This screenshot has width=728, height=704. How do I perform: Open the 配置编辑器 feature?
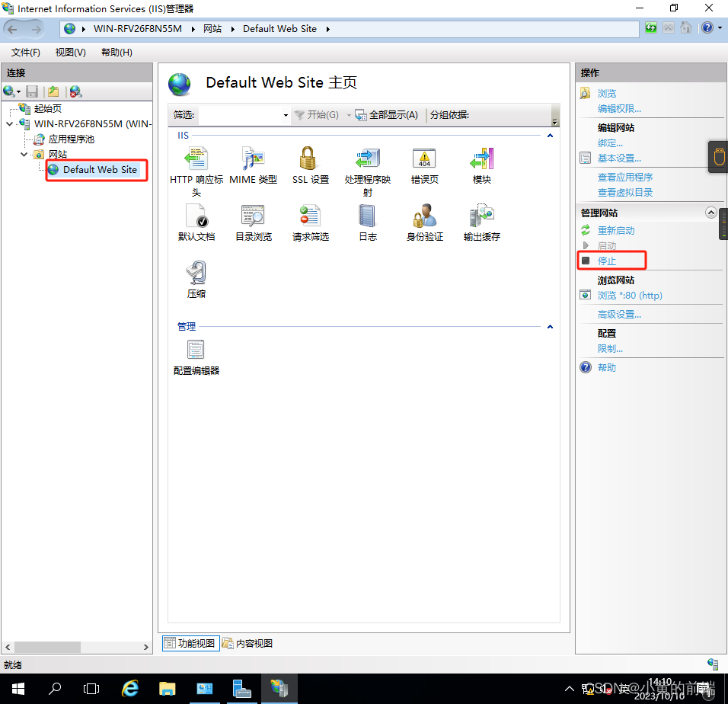point(196,353)
